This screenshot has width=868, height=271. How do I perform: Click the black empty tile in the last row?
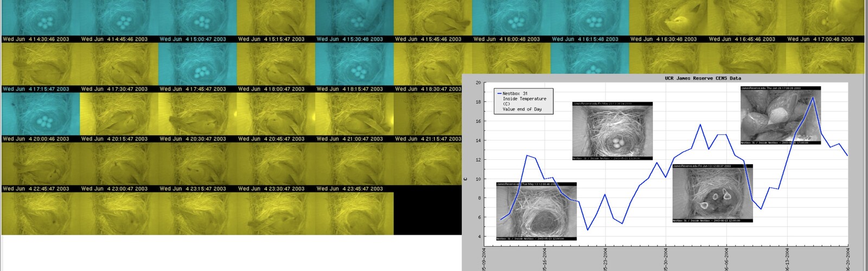coord(427,214)
